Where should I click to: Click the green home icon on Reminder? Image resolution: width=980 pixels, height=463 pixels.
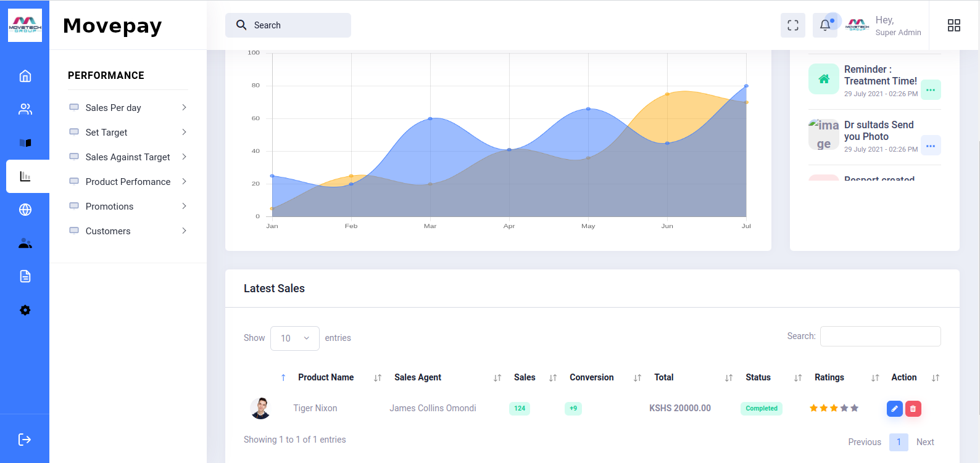click(x=824, y=79)
